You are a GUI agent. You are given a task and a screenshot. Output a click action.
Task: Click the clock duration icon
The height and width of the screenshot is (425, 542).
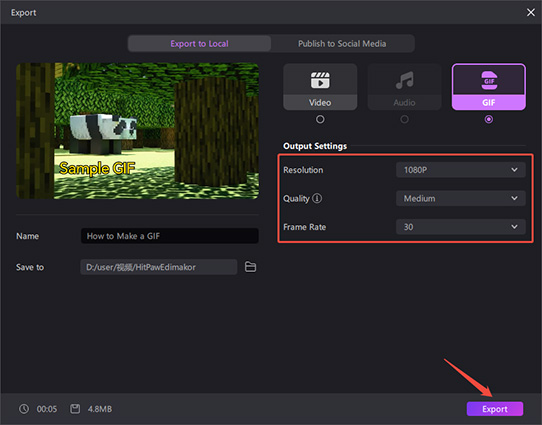point(24,409)
